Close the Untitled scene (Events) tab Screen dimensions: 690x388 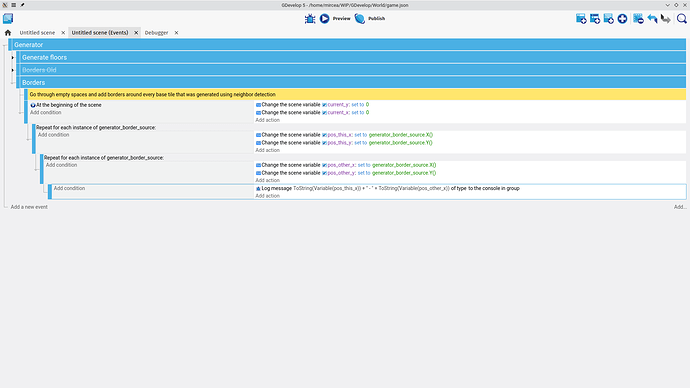click(136, 33)
